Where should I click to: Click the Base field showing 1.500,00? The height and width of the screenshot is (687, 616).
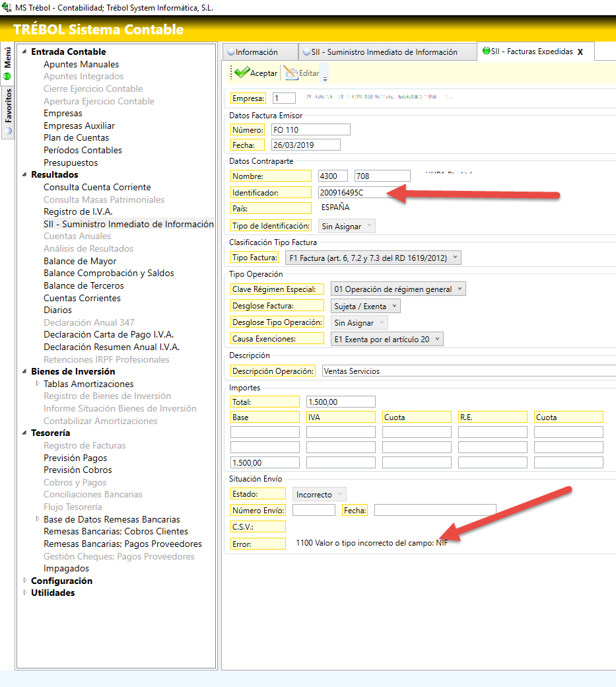pyautogui.click(x=265, y=462)
